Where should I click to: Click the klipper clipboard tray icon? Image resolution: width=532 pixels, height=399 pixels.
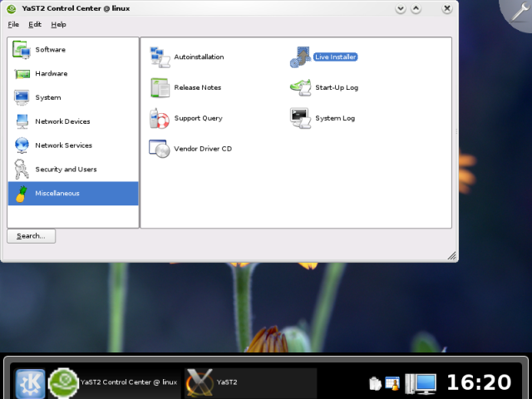pyautogui.click(x=375, y=383)
